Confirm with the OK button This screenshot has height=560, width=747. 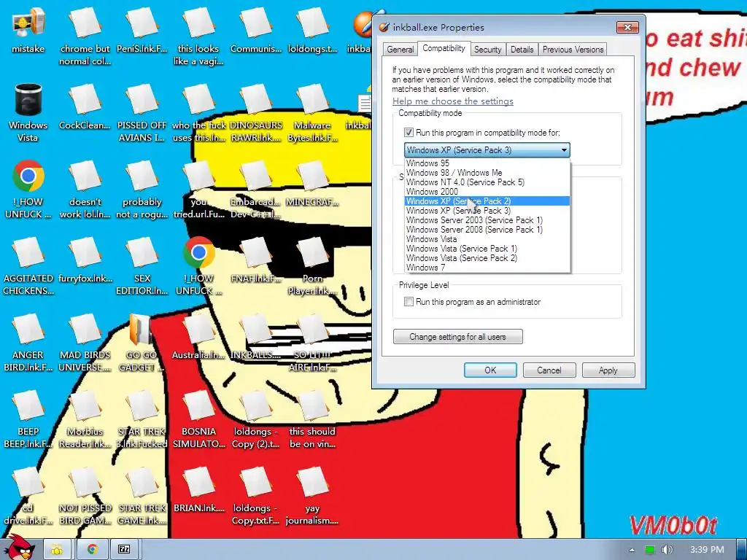[x=490, y=370]
